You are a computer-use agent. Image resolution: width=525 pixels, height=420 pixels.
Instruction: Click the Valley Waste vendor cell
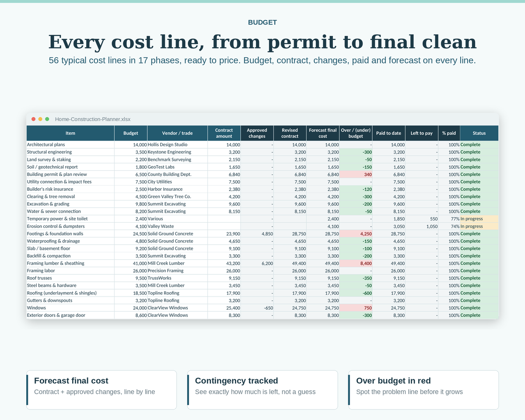[x=177, y=227]
